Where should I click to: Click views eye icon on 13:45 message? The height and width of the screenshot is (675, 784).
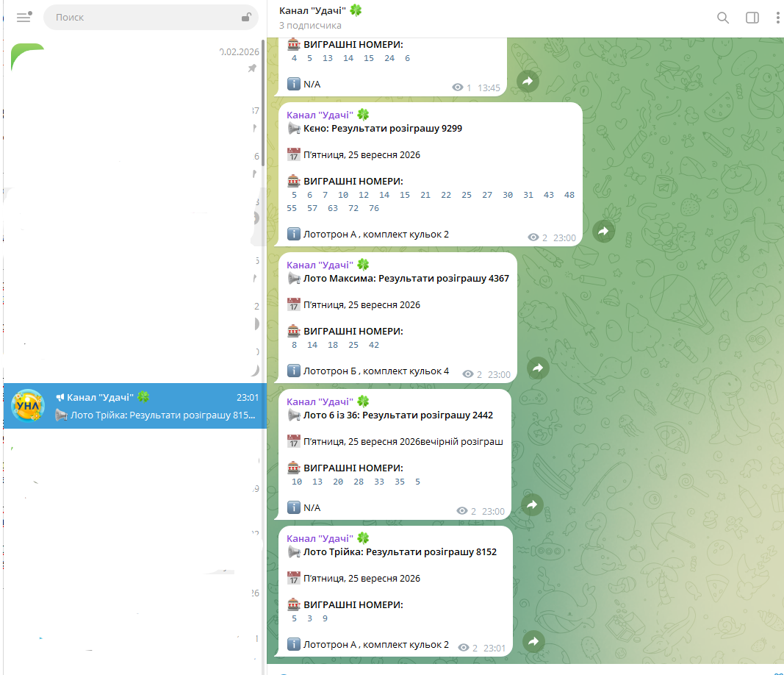(457, 87)
